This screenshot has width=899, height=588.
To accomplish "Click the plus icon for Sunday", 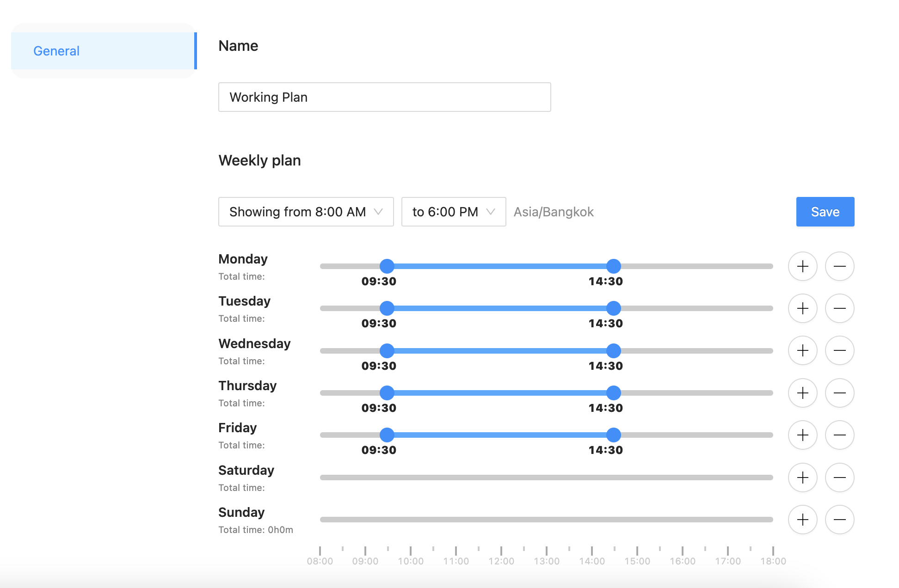I will tap(802, 520).
